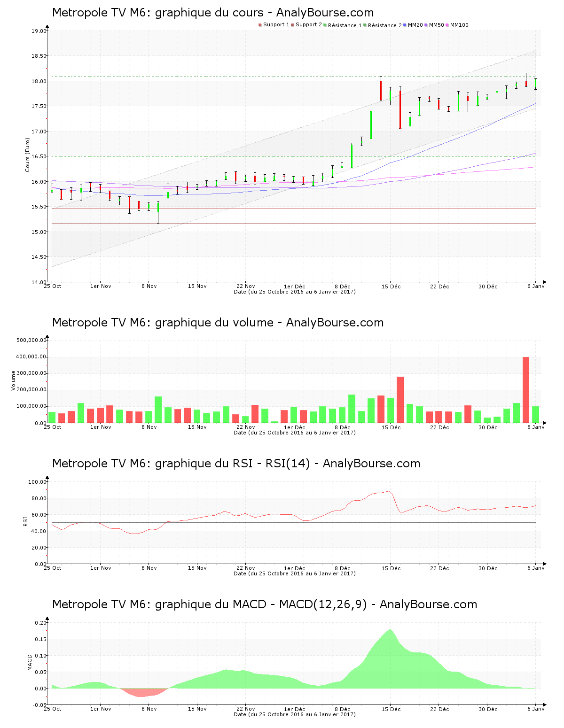
Task: Click the "Cours (Euro)" y-axis label
Action: point(27,155)
